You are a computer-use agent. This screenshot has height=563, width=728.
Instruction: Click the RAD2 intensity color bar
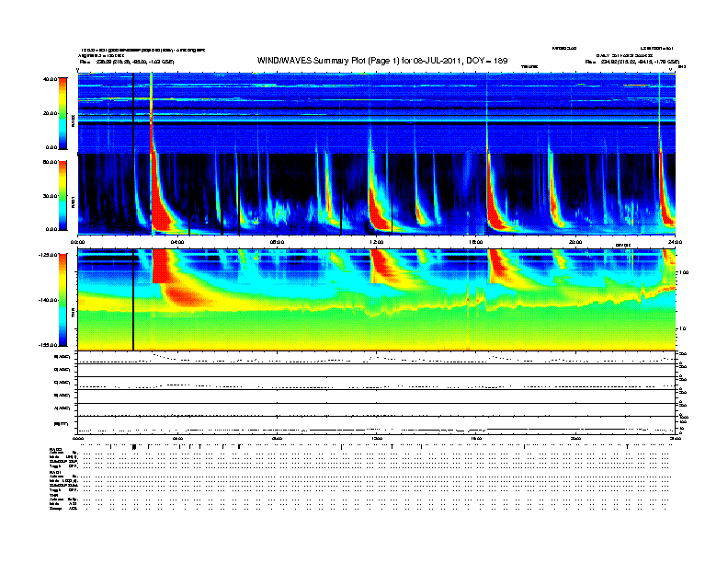tap(63, 113)
